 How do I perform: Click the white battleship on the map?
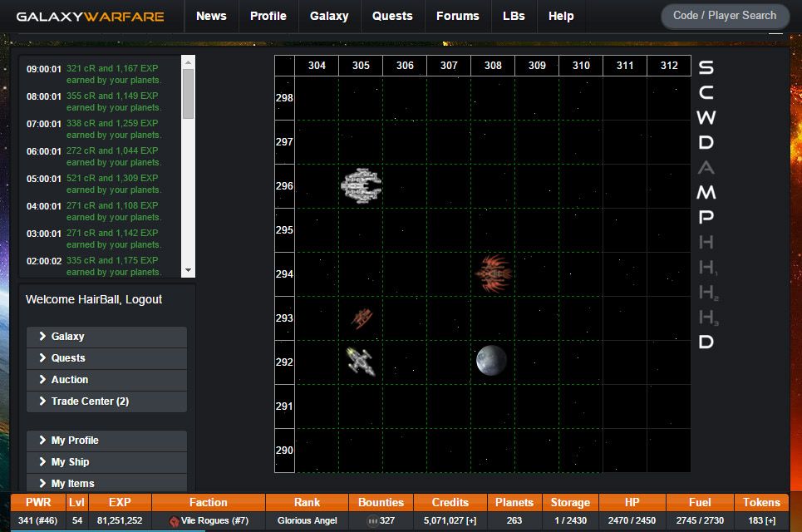coord(361,185)
